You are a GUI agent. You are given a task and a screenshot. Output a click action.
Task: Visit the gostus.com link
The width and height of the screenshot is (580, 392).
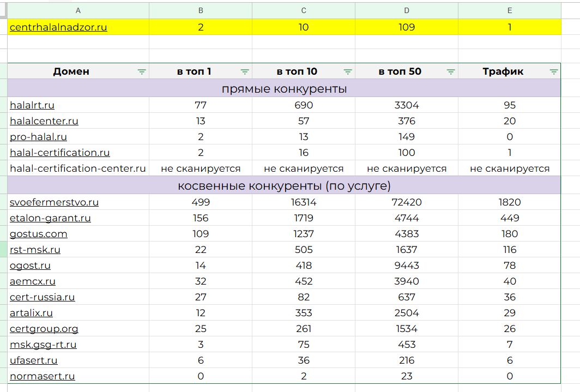[39, 234]
